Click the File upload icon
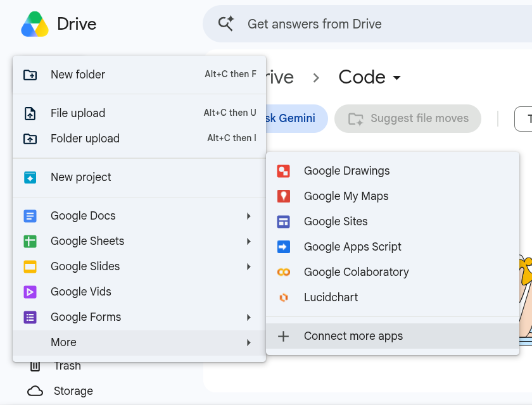The height and width of the screenshot is (405, 532). tap(30, 113)
